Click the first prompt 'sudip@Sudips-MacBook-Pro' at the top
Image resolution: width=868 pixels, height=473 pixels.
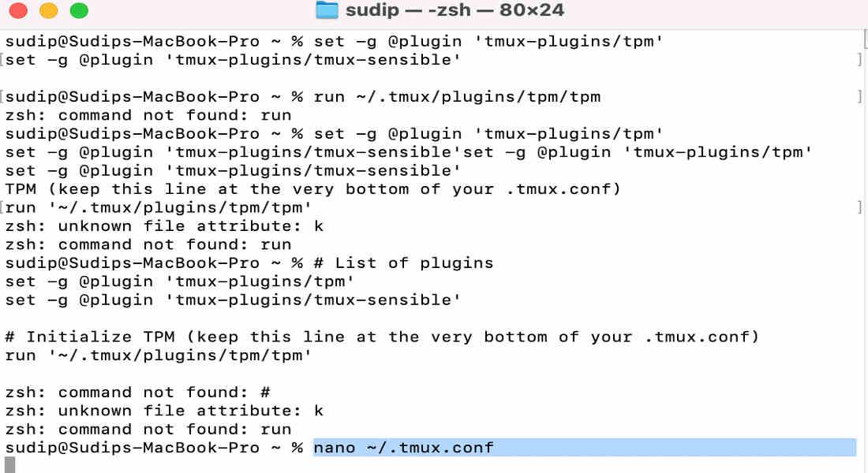point(132,41)
